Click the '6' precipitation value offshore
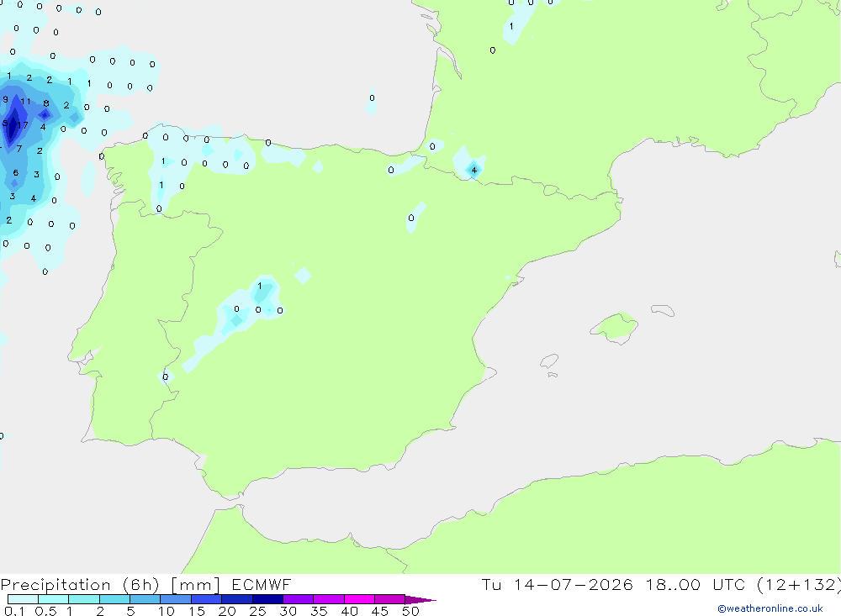The image size is (841, 616). point(15,172)
